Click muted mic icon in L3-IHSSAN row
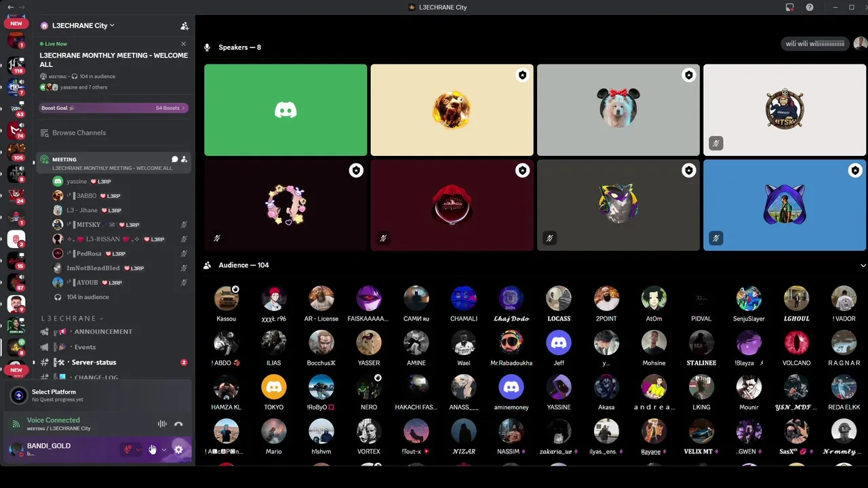The image size is (868, 488). (184, 239)
